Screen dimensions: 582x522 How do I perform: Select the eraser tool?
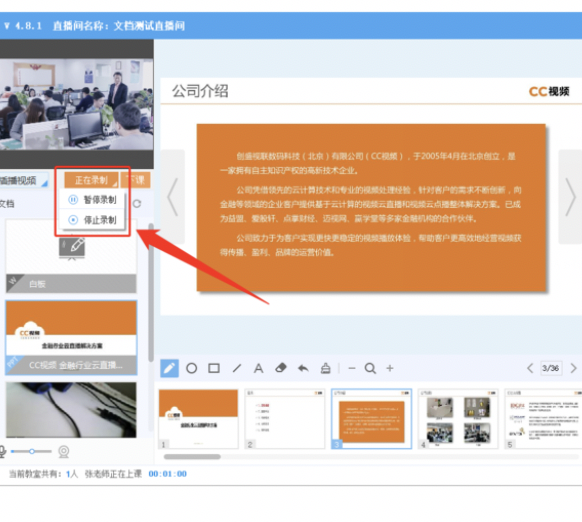[x=281, y=368]
